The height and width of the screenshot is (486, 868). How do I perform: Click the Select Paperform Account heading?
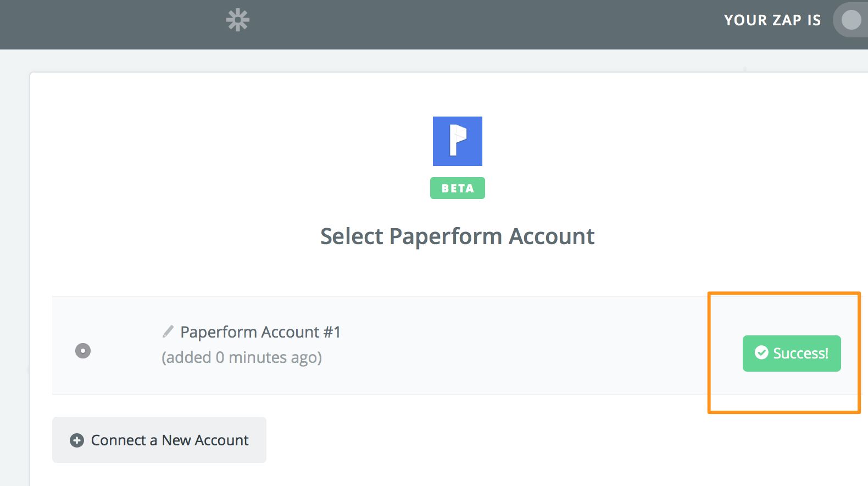point(457,236)
